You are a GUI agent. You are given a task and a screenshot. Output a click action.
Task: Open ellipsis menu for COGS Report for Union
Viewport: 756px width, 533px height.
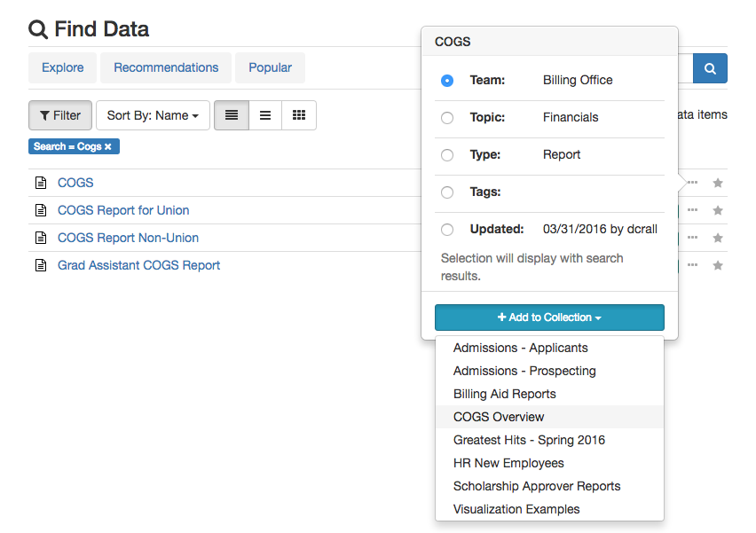pyautogui.click(x=693, y=210)
